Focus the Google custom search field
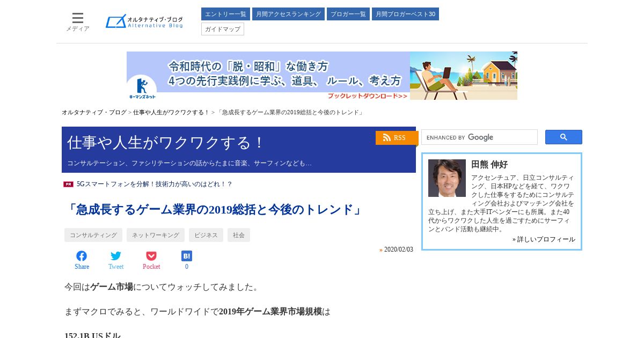 coord(479,137)
